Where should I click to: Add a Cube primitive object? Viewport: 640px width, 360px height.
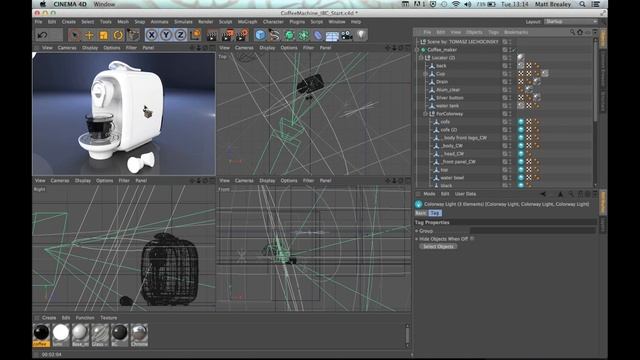[260, 36]
